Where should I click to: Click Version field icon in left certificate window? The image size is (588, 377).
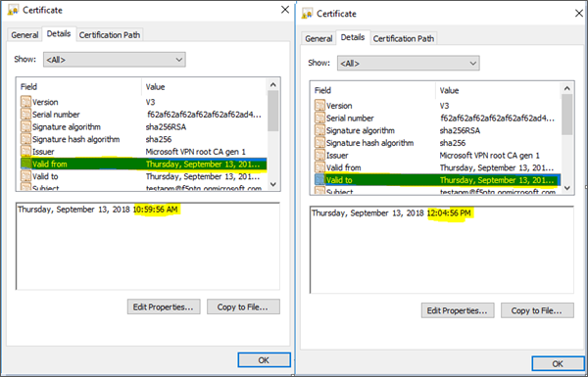(25, 102)
